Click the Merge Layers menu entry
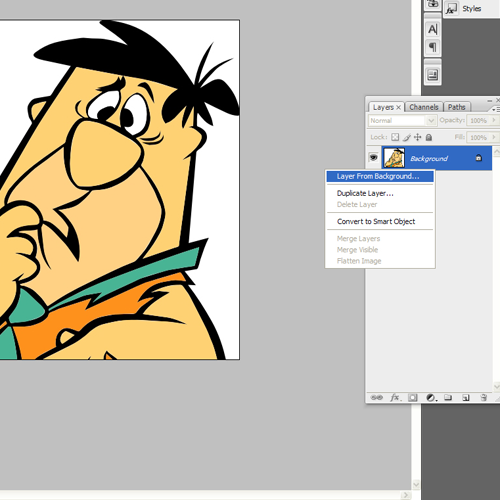Viewport: 500px width, 500px height. point(380,239)
